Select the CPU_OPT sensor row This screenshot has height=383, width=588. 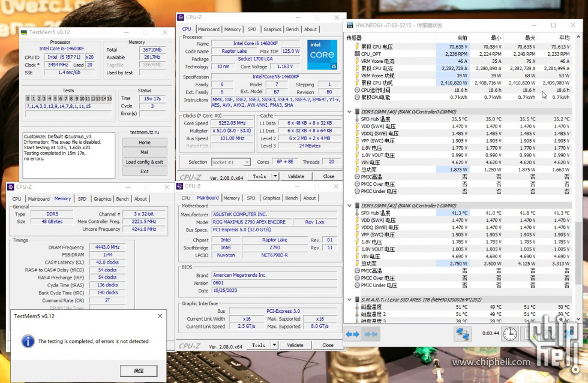click(x=458, y=54)
